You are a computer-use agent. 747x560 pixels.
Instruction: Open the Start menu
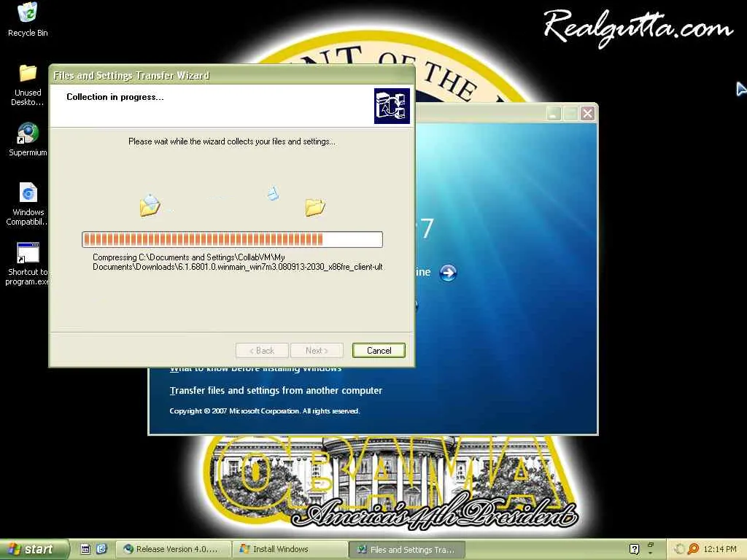point(34,550)
